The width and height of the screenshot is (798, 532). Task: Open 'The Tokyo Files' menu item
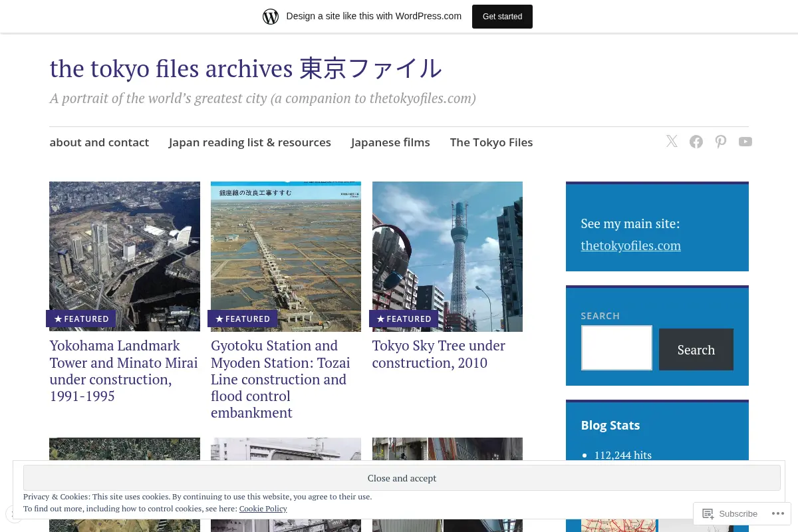point(491,142)
